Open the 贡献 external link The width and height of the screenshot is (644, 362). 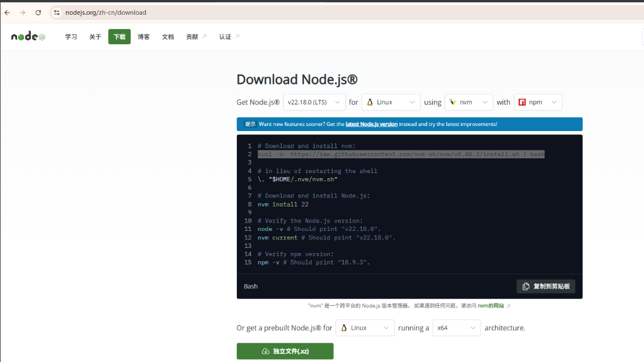196,37
